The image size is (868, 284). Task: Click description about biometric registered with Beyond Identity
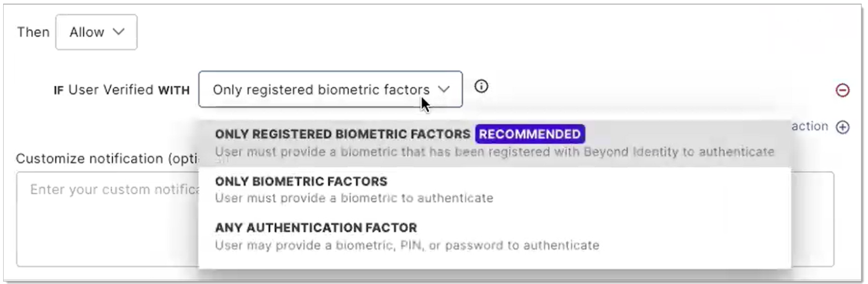point(494,152)
